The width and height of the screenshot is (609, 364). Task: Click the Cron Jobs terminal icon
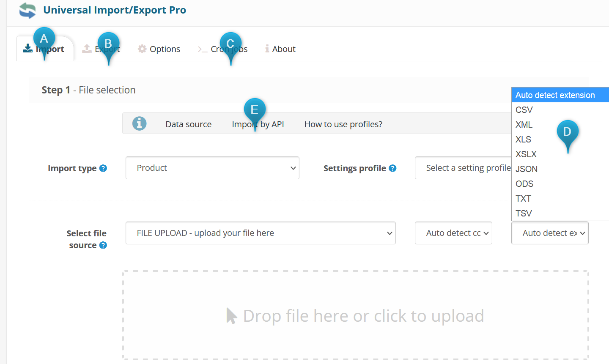202,49
